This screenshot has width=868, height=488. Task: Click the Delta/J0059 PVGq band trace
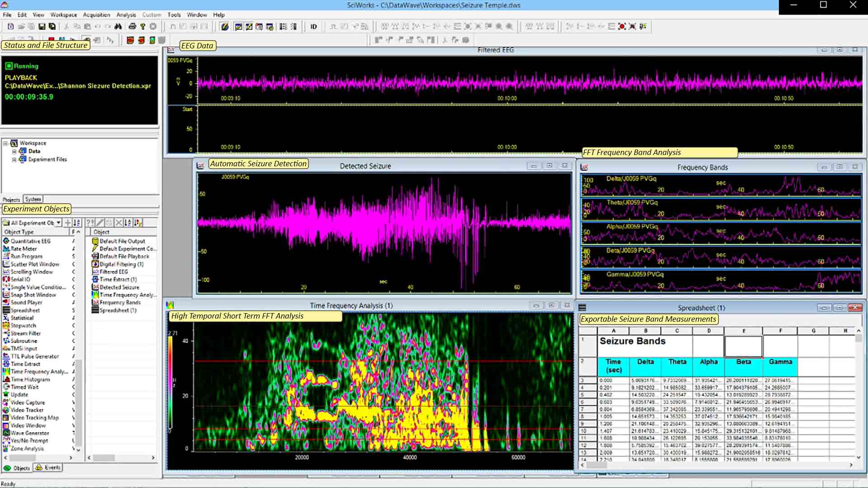(x=721, y=185)
